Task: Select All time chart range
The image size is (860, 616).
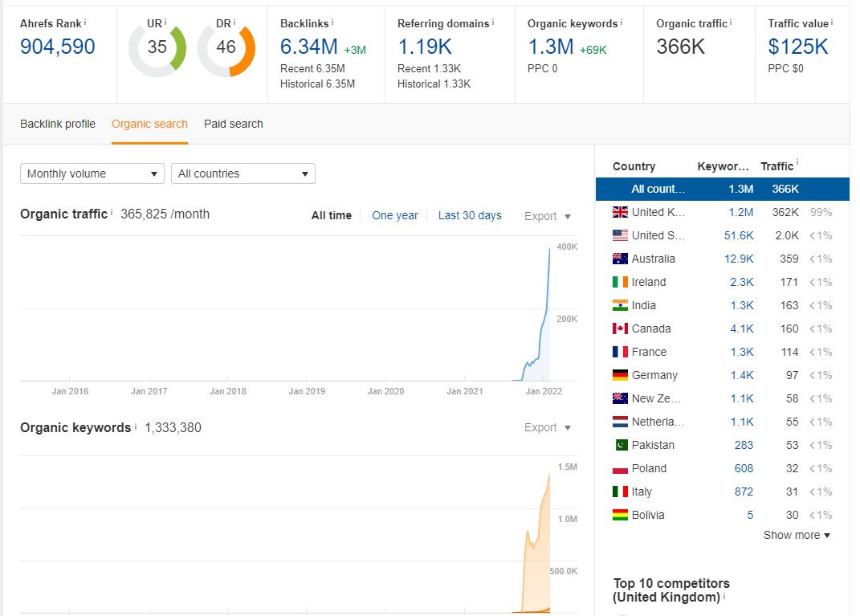Action: (332, 215)
